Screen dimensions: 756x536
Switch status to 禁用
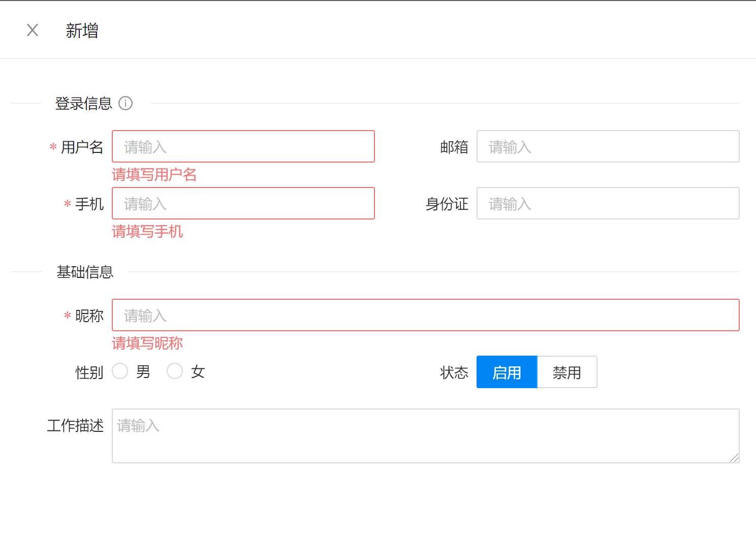[x=567, y=372]
